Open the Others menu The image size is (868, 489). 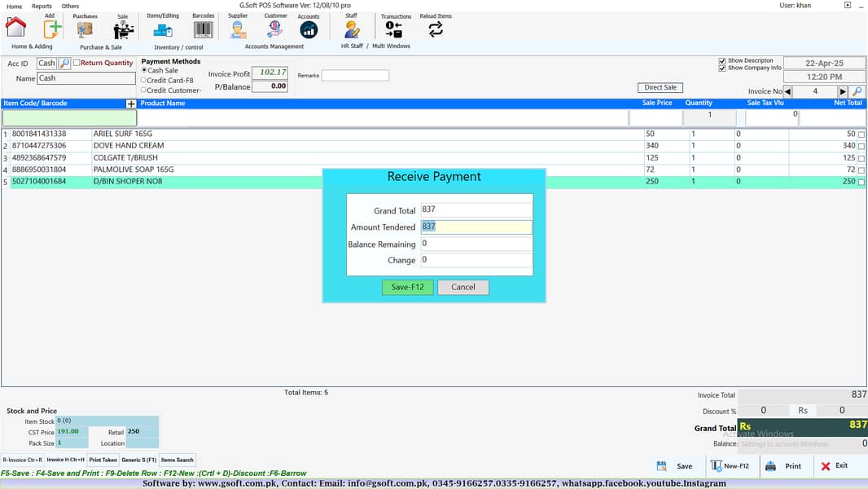[x=70, y=6]
